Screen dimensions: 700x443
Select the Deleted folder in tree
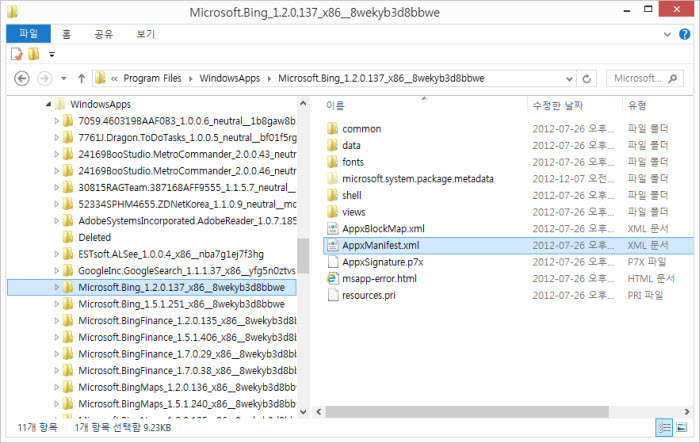coord(94,237)
